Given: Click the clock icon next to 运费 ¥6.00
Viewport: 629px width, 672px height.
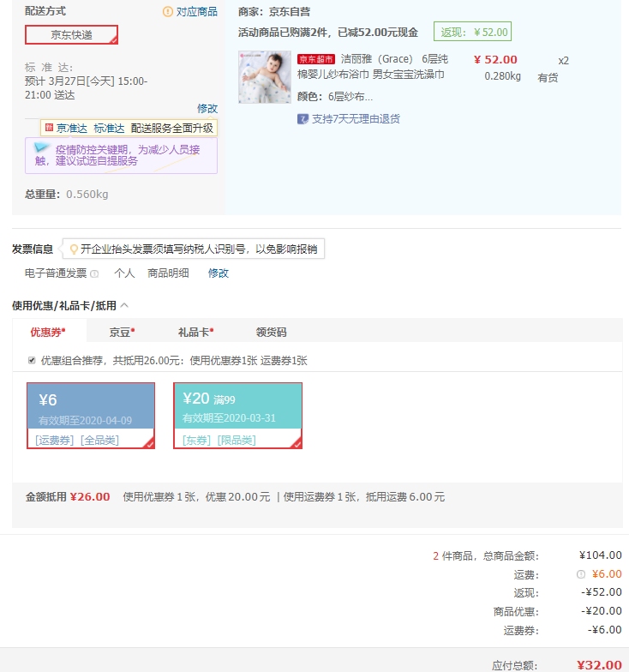Looking at the screenshot, I should pyautogui.click(x=581, y=574).
